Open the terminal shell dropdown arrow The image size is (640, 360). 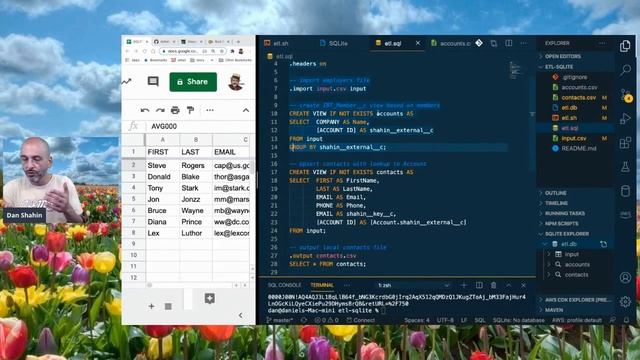tap(447, 285)
